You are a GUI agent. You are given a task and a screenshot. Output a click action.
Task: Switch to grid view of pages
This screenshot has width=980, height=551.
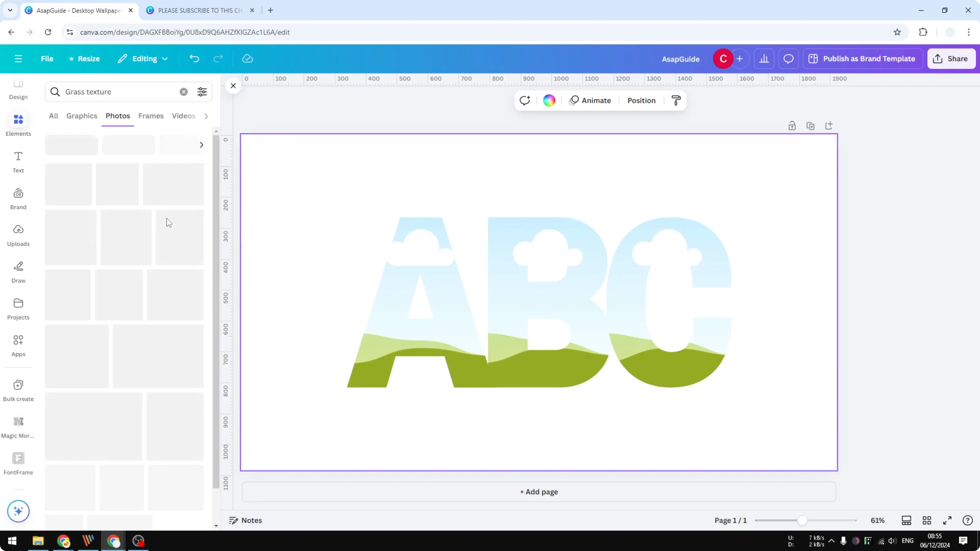point(927,520)
